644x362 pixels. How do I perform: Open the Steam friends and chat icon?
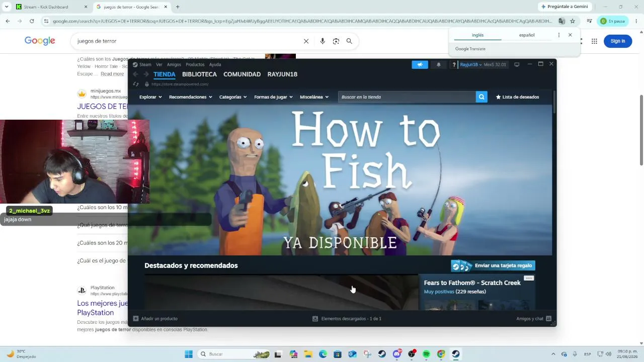548,319
